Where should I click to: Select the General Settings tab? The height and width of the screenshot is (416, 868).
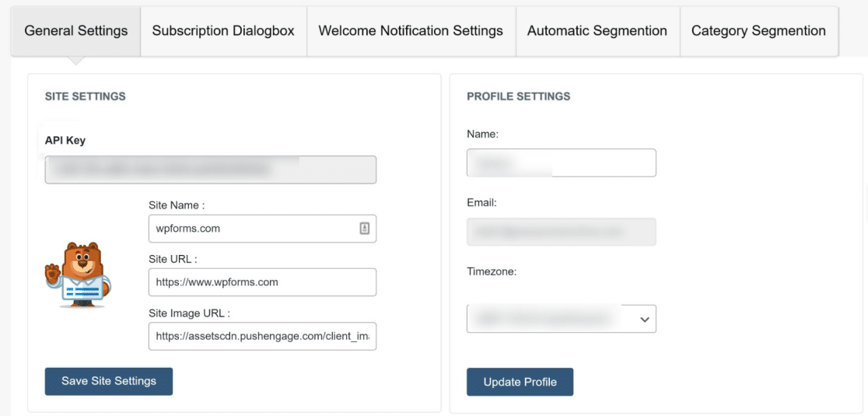pyautogui.click(x=76, y=32)
